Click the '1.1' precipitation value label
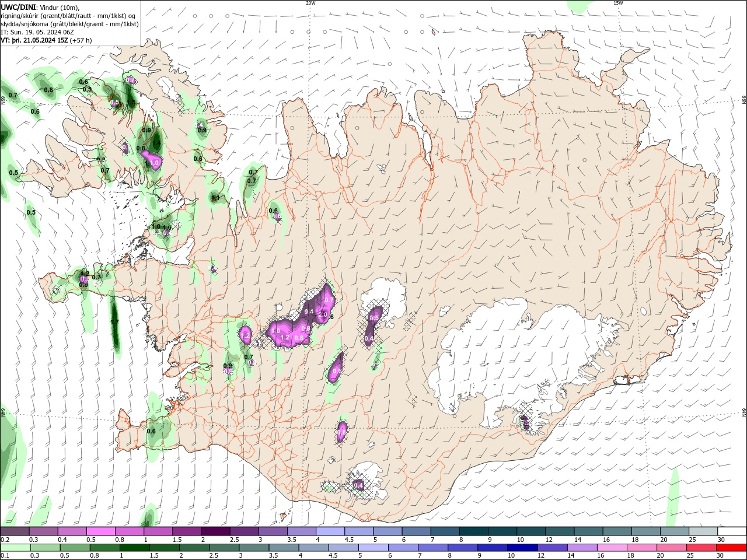Screen dimensions: 747x560 (x=215, y=198)
